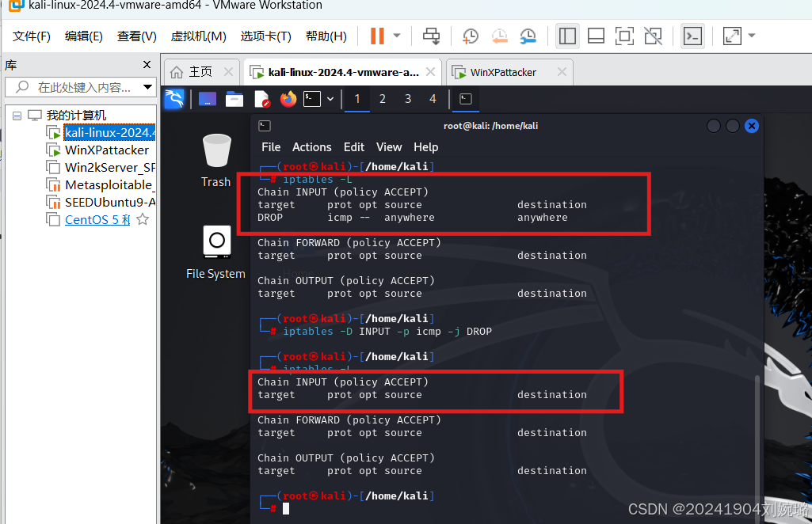Enter full screen mode icon
This screenshot has height=524, width=812.
pos(624,36)
